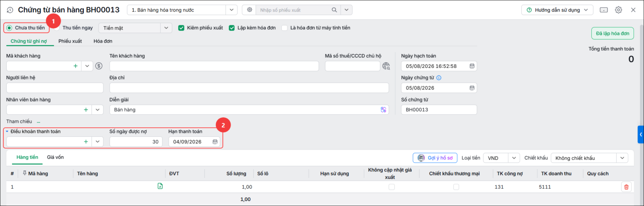This screenshot has height=206, width=644.
Task: Click the Diễn giải field with Bán hàng
Action: click(249, 110)
